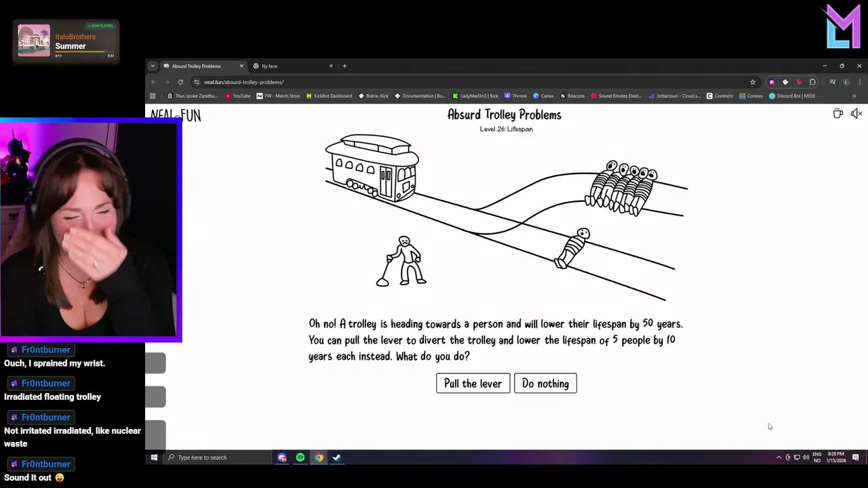Open the Windows Start menu

tap(154, 457)
